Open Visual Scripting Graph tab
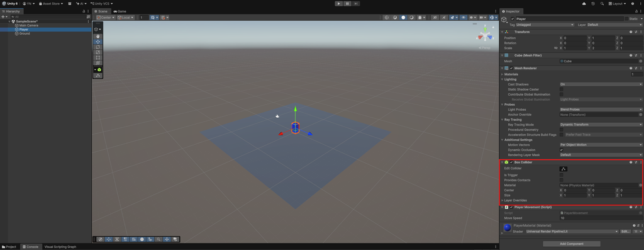 coord(60,247)
